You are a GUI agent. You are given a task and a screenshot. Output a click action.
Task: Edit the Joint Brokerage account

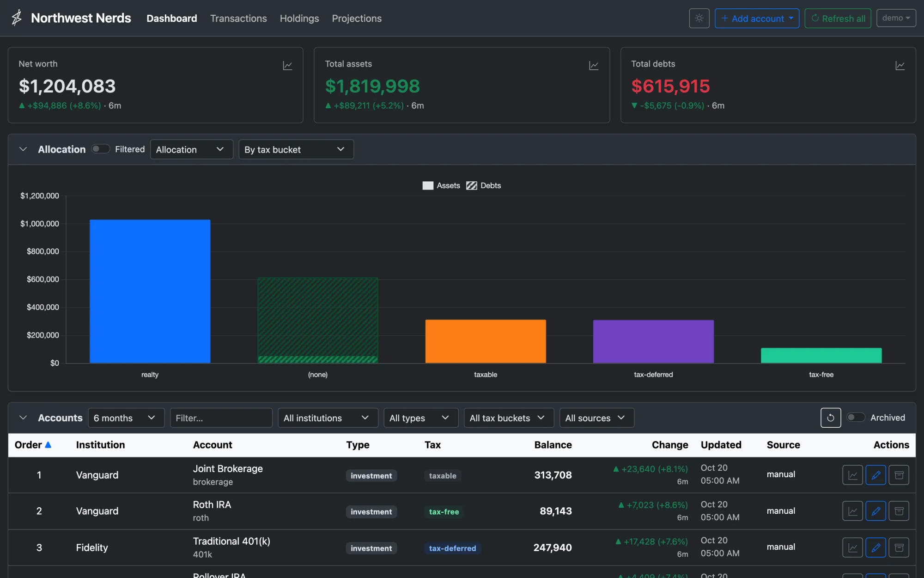(875, 475)
